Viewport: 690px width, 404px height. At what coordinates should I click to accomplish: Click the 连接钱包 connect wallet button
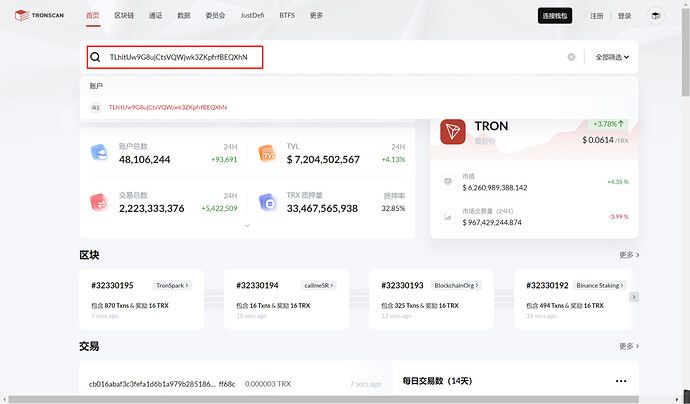(x=555, y=16)
